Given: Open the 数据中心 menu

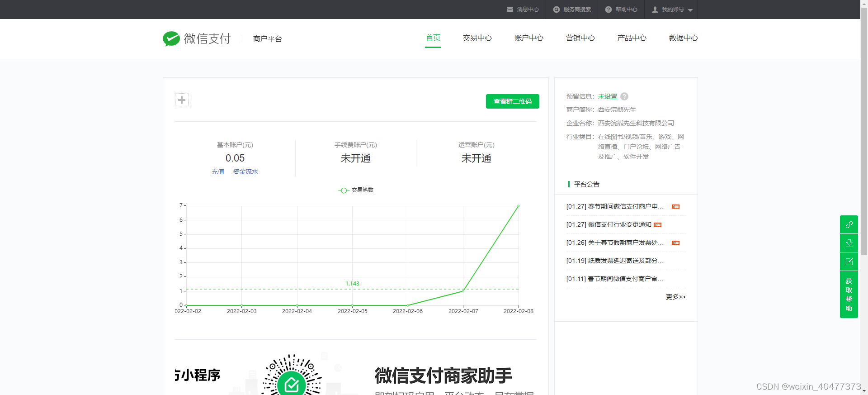Looking at the screenshot, I should [x=684, y=38].
